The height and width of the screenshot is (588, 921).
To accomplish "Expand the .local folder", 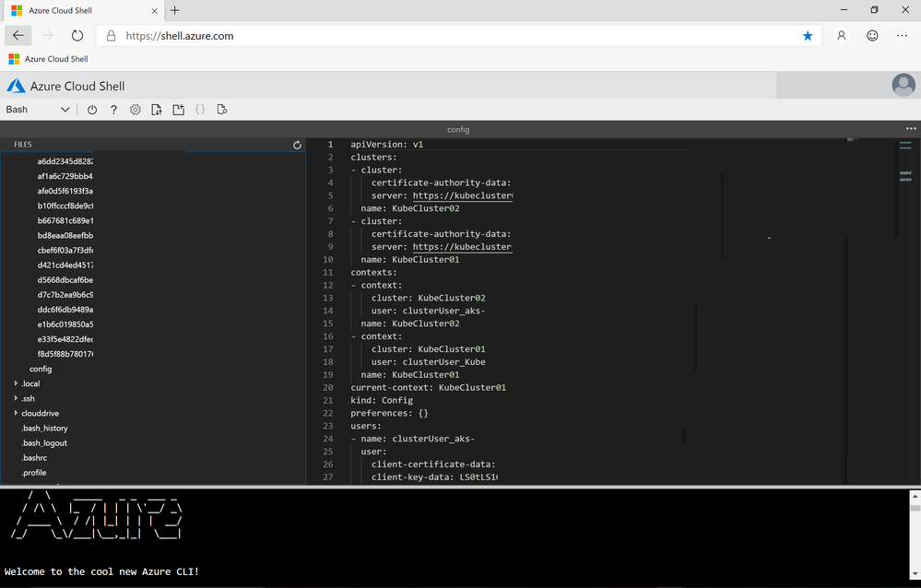I will coord(16,383).
